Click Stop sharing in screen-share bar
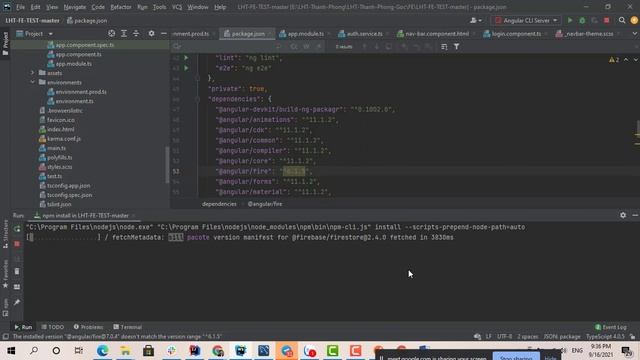This screenshot has width=640, height=360. [x=516, y=357]
